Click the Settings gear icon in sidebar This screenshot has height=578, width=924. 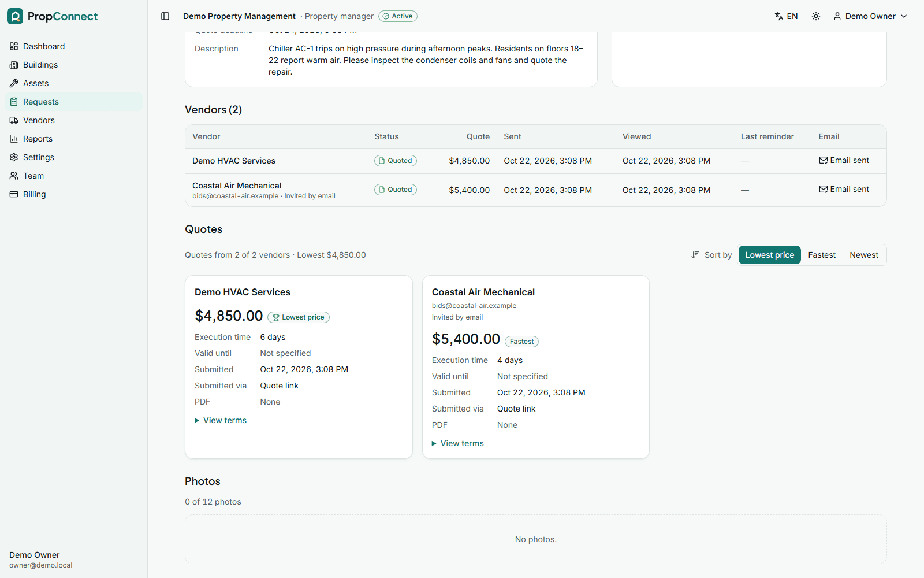14,157
